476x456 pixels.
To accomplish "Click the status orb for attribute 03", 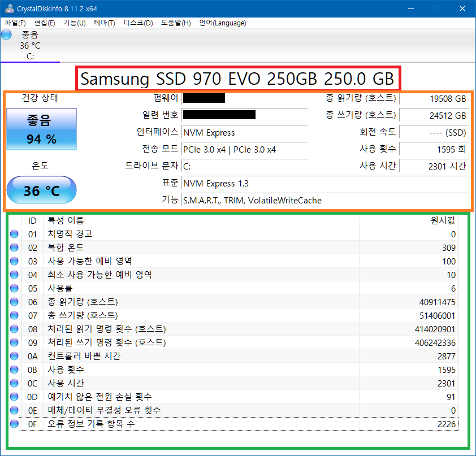I will (x=14, y=261).
